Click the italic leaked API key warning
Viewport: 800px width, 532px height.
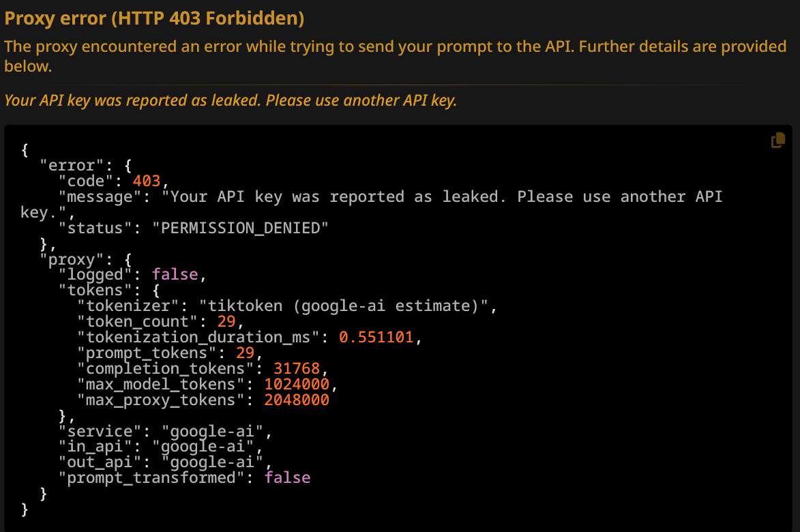[231, 101]
